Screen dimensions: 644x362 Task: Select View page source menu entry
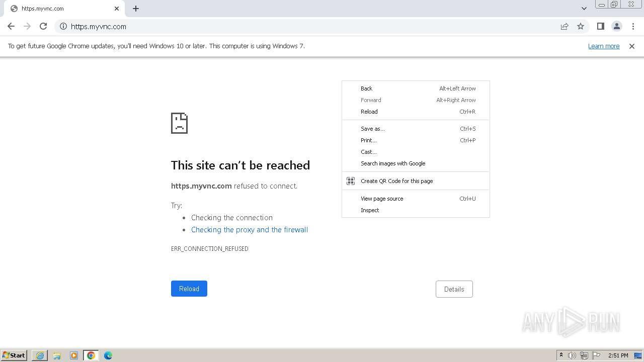click(416, 199)
